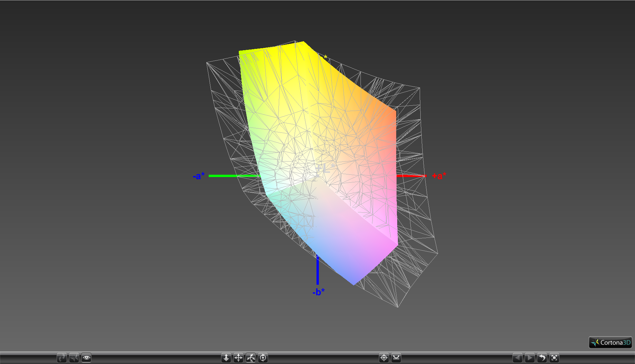Activate the Pan four-arrow tool
Screen dimensions: 635x364
[238, 358]
